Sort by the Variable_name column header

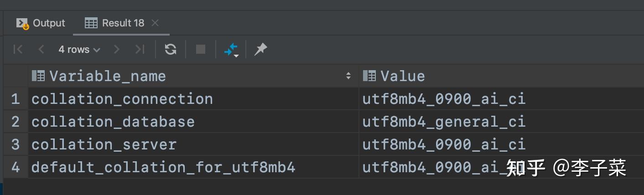(108, 76)
